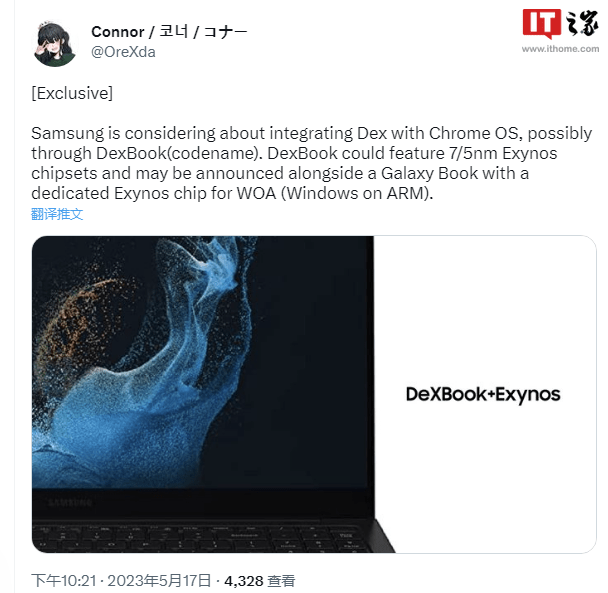Viewport: 608px width, 593px height.
Task: Click the red IT logo watermark
Action: [542, 23]
